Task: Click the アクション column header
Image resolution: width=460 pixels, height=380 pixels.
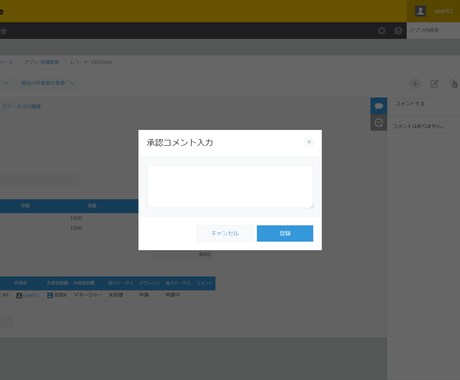Action: click(149, 283)
